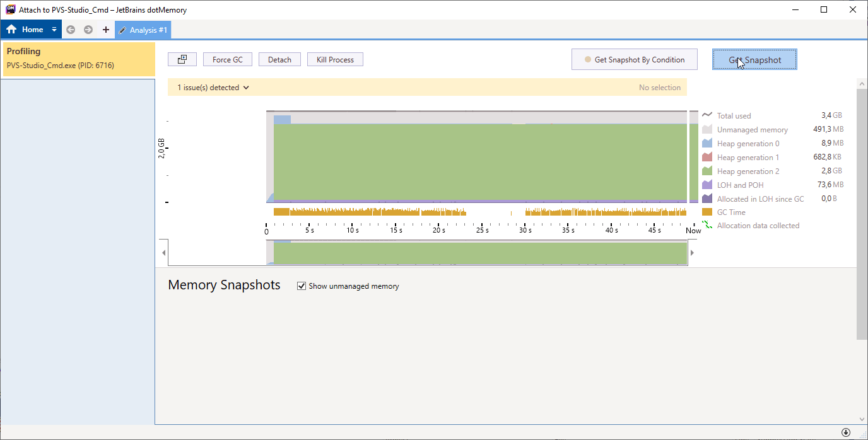Click the 2,0 GB axis label
The width and height of the screenshot is (868, 440).
161,148
